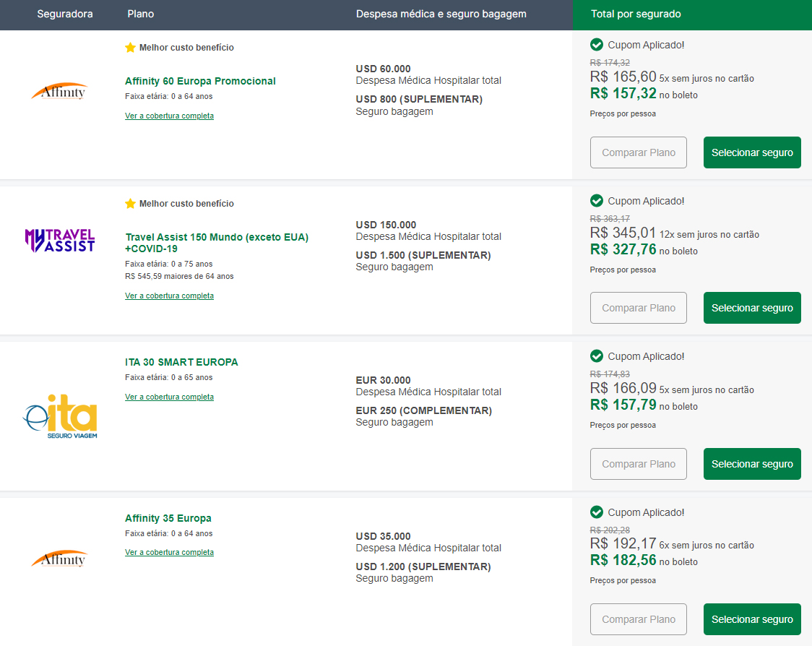Click the ITA Seguro Viagem logo
Image resolution: width=812 pixels, height=646 pixels.
pos(60,416)
